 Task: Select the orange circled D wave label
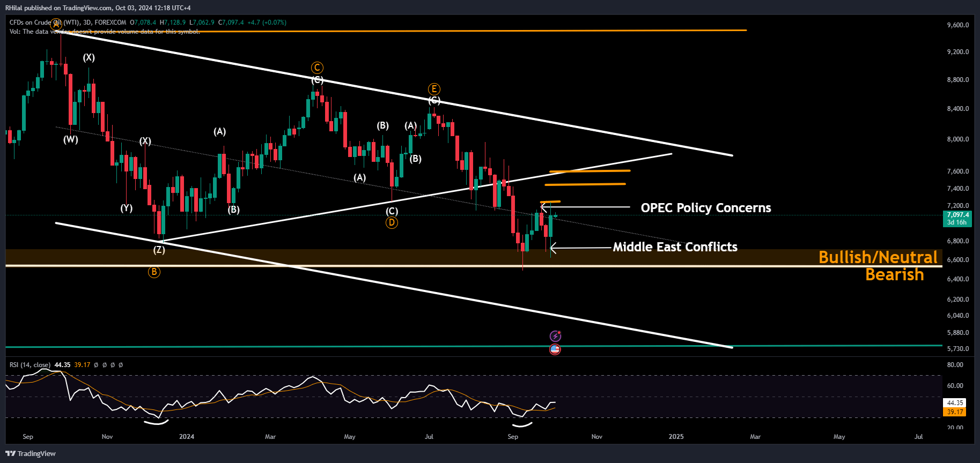coord(392,222)
